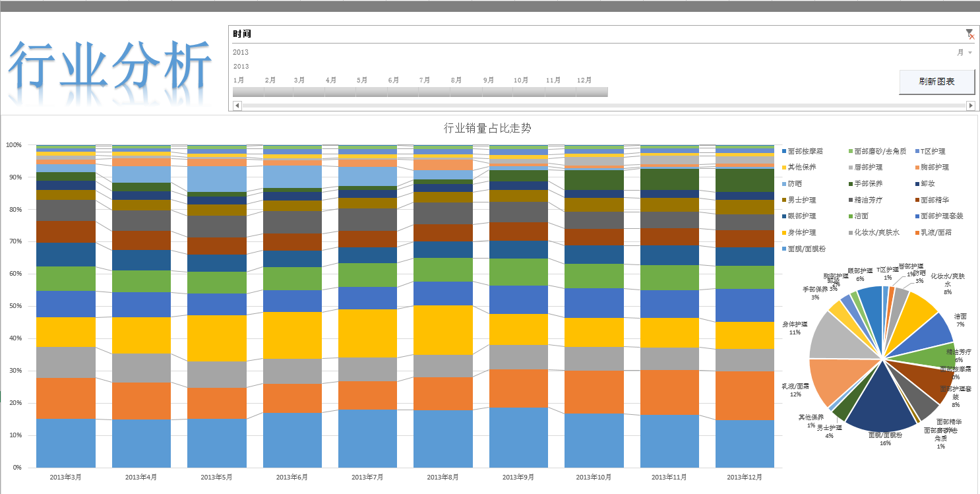Click the 0% y-axis label

point(17,468)
